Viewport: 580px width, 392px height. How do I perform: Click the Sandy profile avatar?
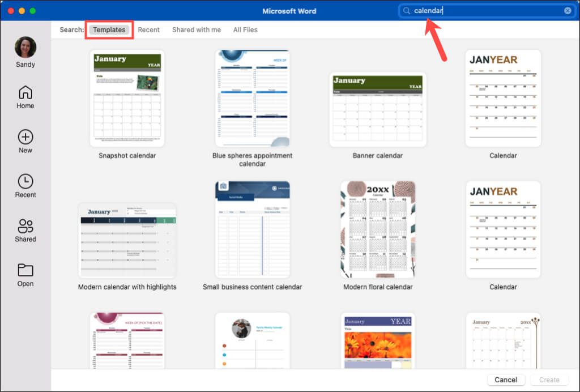(x=25, y=48)
